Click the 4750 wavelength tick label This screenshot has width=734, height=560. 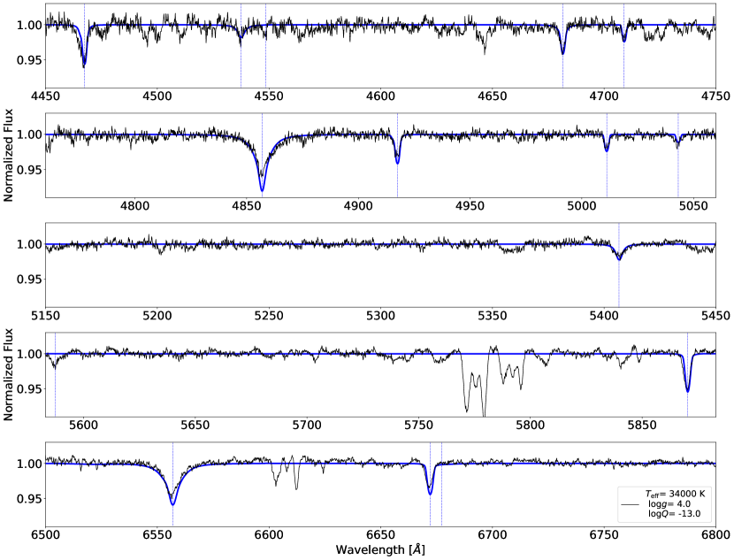715,96
